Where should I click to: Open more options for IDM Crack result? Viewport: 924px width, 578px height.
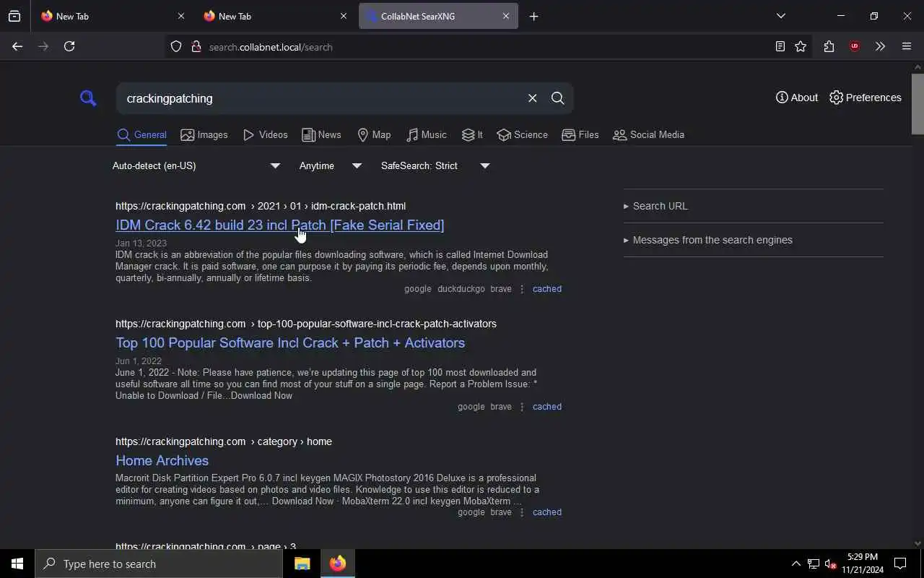pyautogui.click(x=522, y=289)
